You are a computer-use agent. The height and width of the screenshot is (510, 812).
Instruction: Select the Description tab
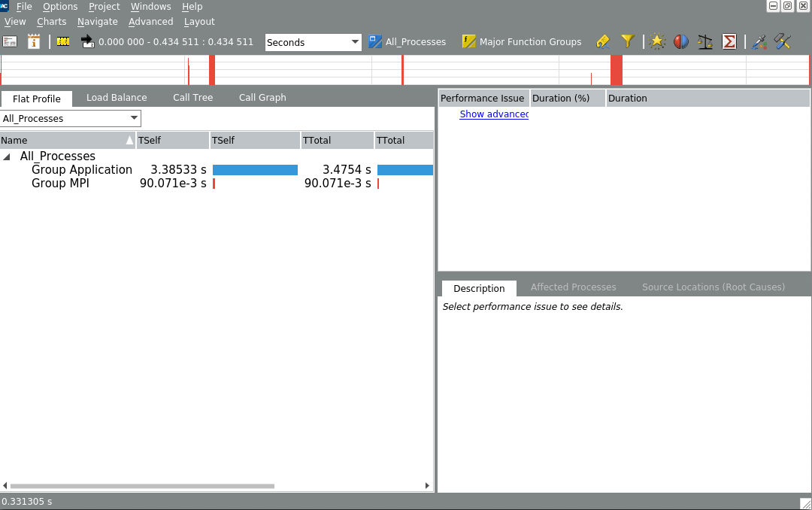(479, 288)
